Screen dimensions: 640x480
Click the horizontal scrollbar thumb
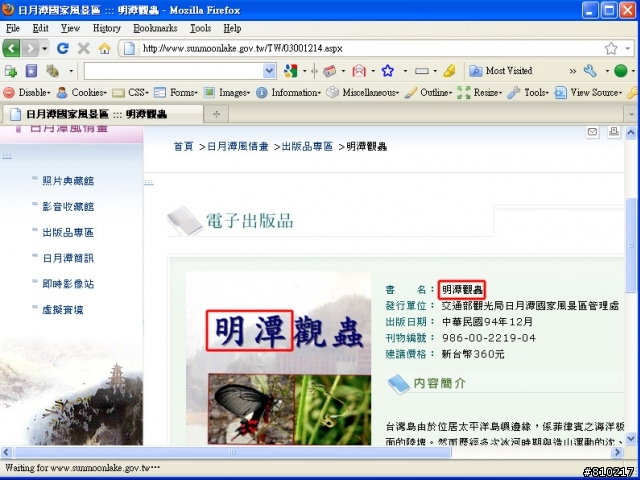pos(233,452)
